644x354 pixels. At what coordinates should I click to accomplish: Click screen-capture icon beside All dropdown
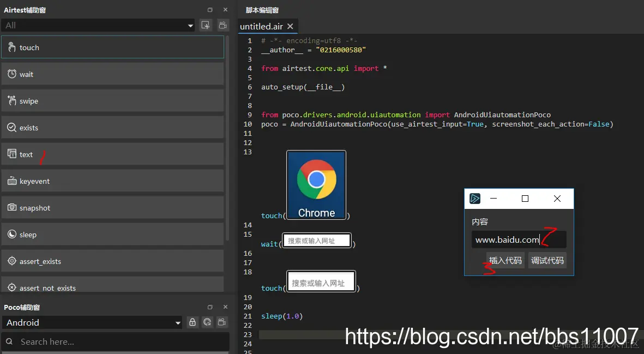206,25
